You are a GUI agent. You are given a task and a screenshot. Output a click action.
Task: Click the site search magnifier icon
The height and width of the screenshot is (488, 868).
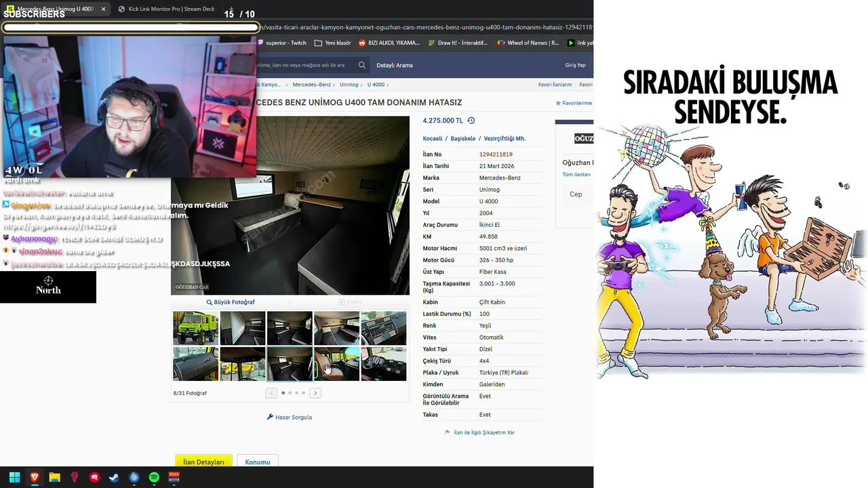pos(362,65)
